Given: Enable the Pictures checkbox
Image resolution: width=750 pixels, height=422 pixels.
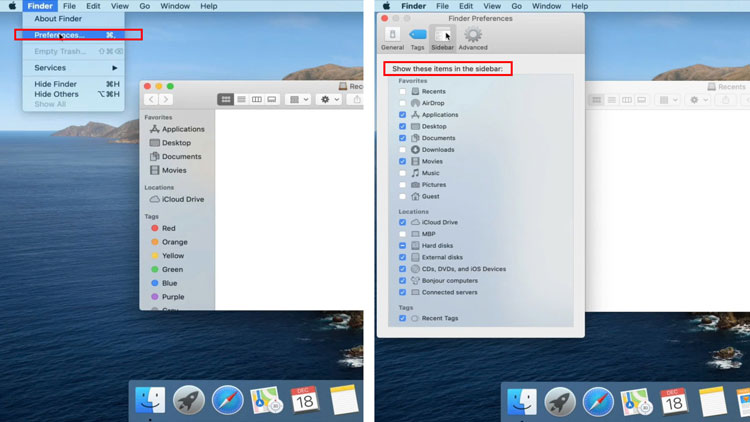Looking at the screenshot, I should [x=402, y=185].
